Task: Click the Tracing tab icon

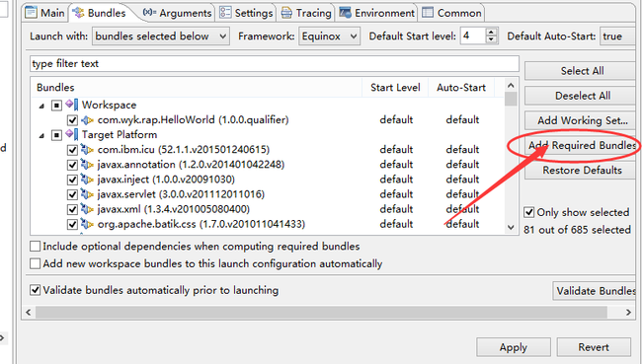Action: [x=286, y=13]
